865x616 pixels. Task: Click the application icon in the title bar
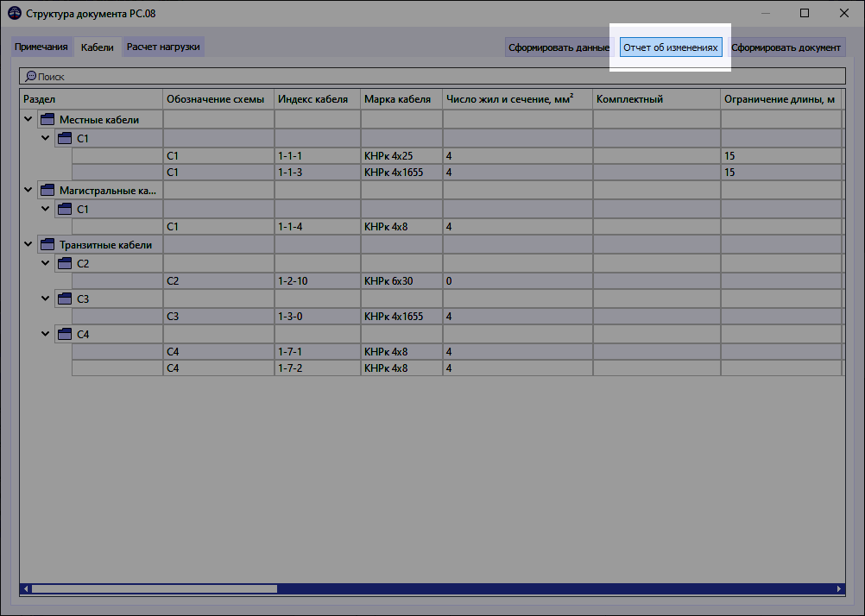(x=15, y=13)
